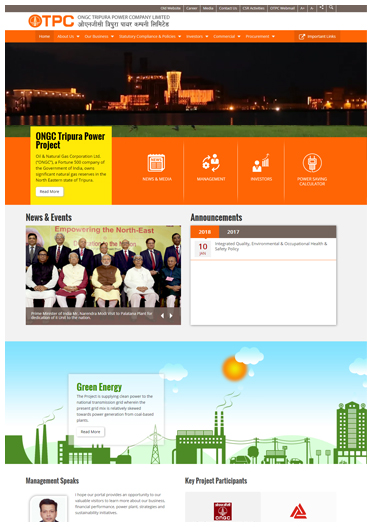The width and height of the screenshot is (372, 527).
Task: Open the Old Website link
Action: pyautogui.click(x=170, y=8)
